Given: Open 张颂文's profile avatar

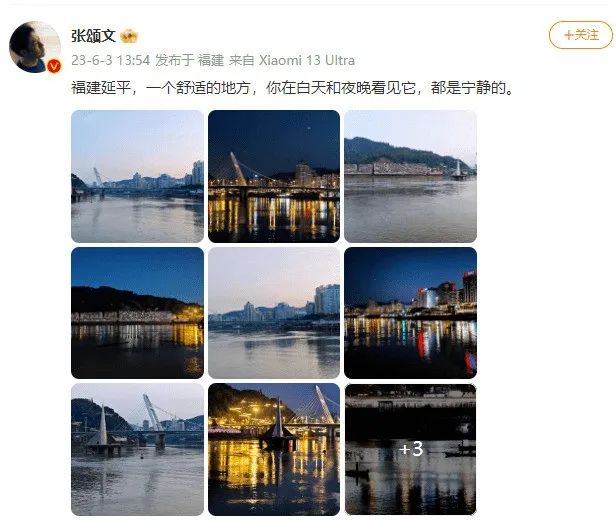Looking at the screenshot, I should 35,47.
